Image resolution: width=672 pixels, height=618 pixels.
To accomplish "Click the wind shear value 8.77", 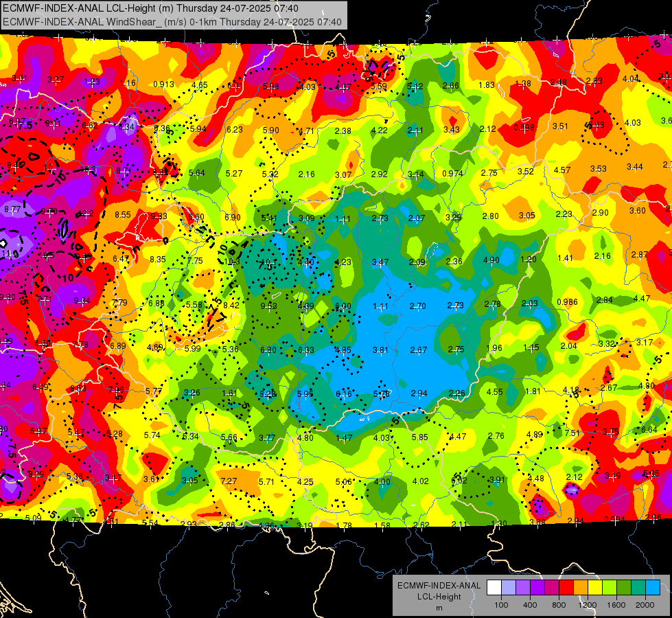I will 12,209.
